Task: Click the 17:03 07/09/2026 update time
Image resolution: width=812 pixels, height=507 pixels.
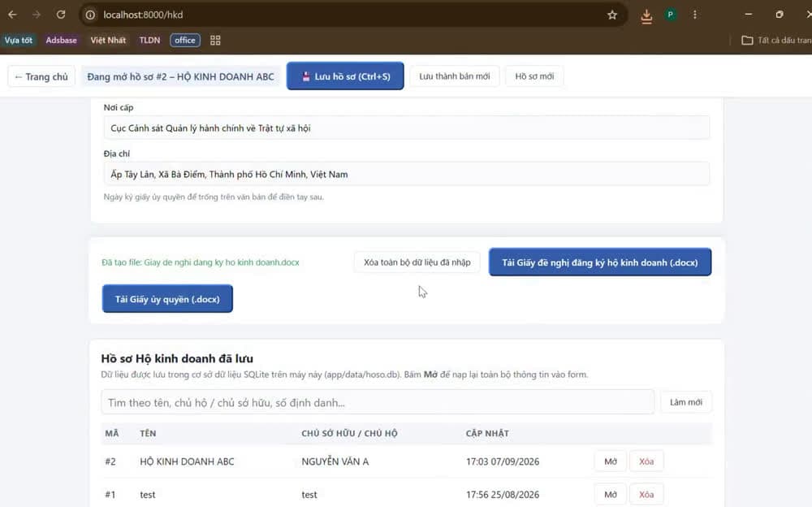Action: tap(503, 461)
